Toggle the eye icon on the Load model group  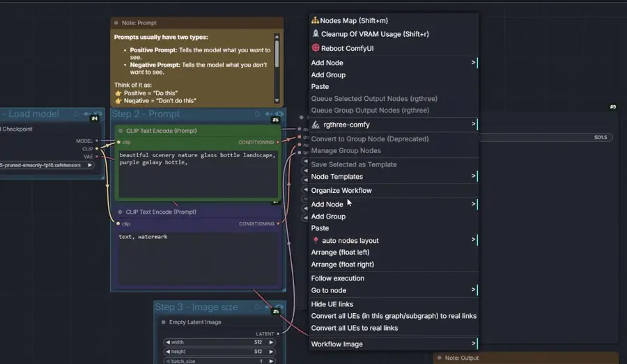click(98, 114)
